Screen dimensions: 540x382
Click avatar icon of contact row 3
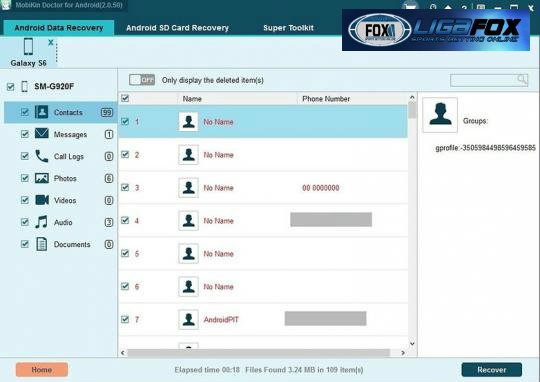pos(188,188)
